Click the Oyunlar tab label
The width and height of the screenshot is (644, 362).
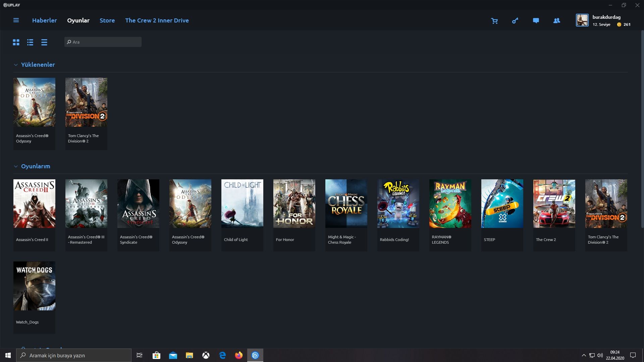coord(78,20)
